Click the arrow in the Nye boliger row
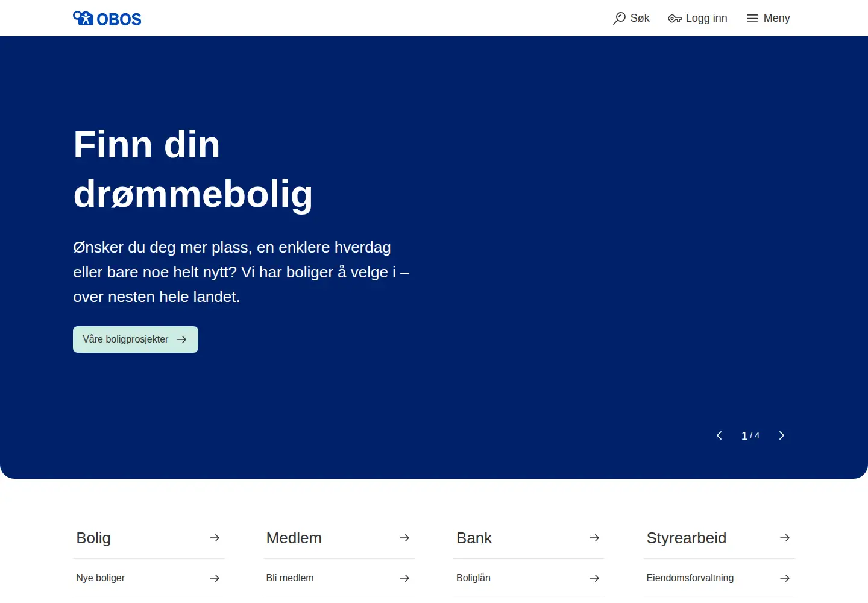This screenshot has width=868, height=603. tap(215, 578)
